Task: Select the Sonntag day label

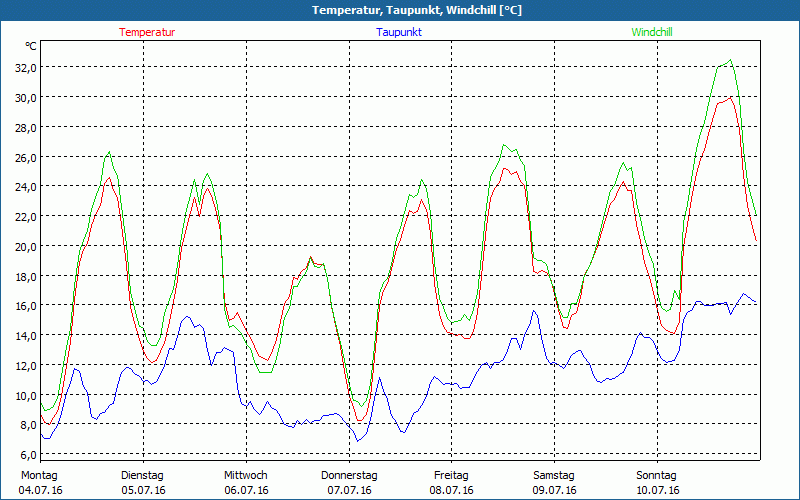Action: 657,475
